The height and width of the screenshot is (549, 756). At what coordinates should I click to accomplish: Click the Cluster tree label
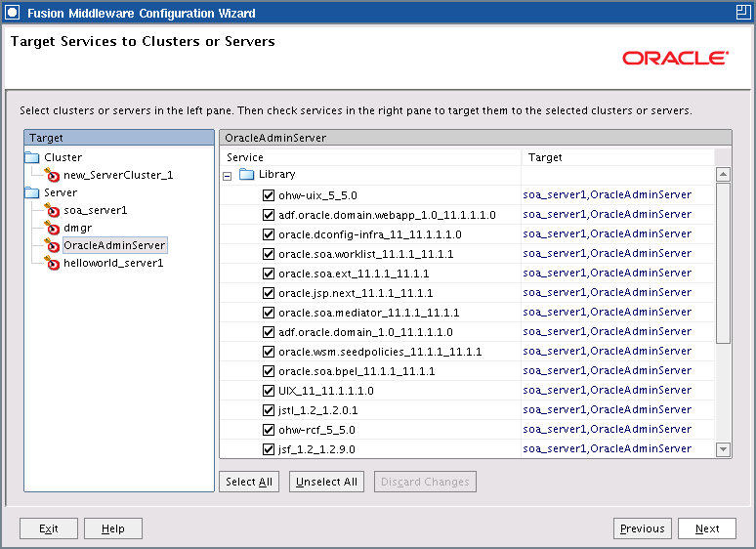63,157
